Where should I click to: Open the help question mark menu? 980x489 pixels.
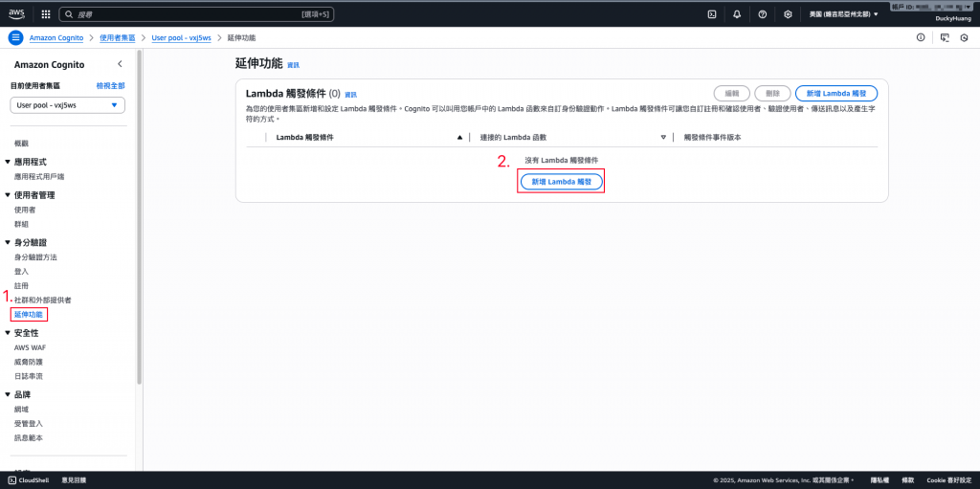763,13
